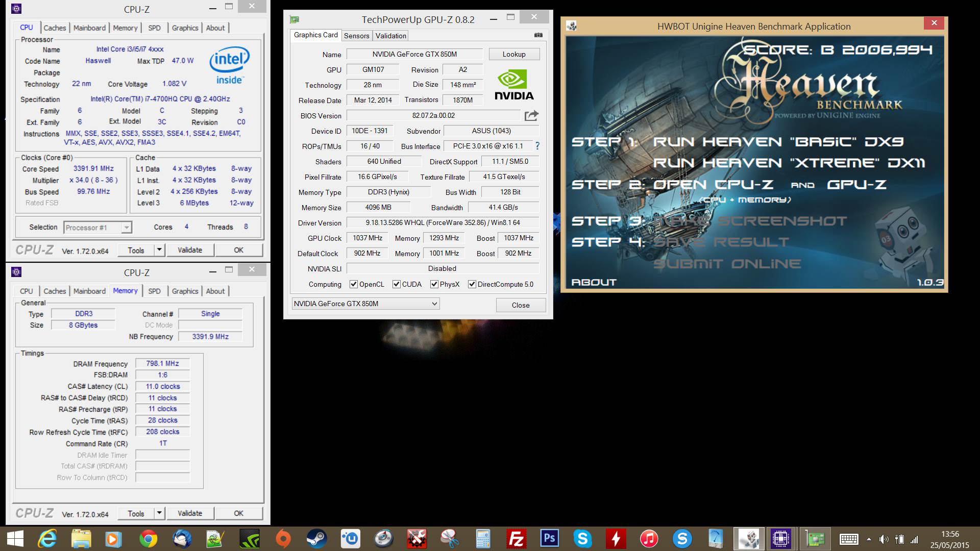Expand Tools dropdown arrow in top CPU-Z
Viewport: 980px width, 551px height.
pos(159,250)
